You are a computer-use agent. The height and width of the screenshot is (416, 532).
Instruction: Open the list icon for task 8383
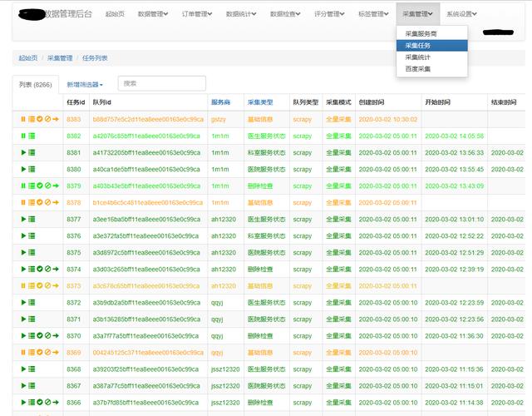tap(32, 119)
